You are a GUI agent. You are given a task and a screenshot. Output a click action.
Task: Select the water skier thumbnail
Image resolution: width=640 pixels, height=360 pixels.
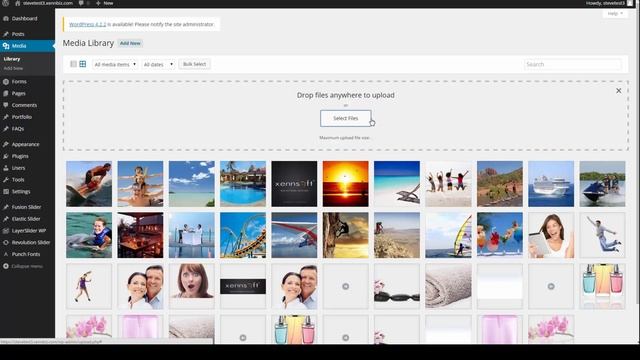(89, 184)
